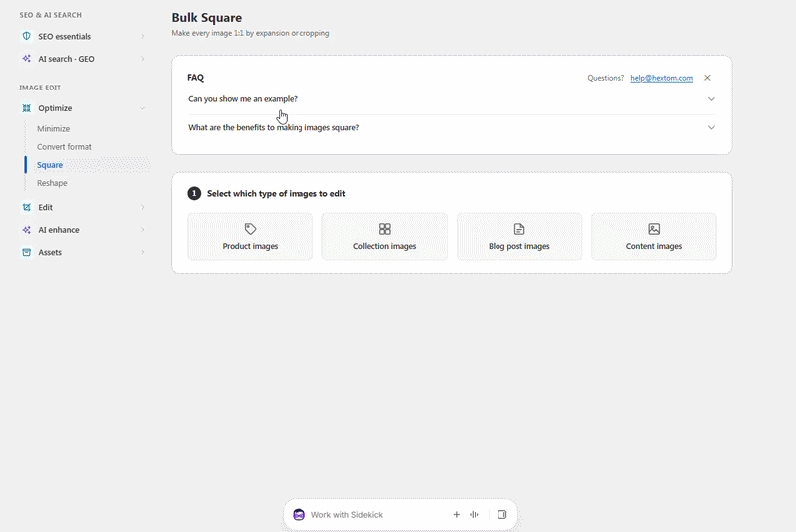
Task: Click the Edit crop icon
Action: [x=27, y=207]
